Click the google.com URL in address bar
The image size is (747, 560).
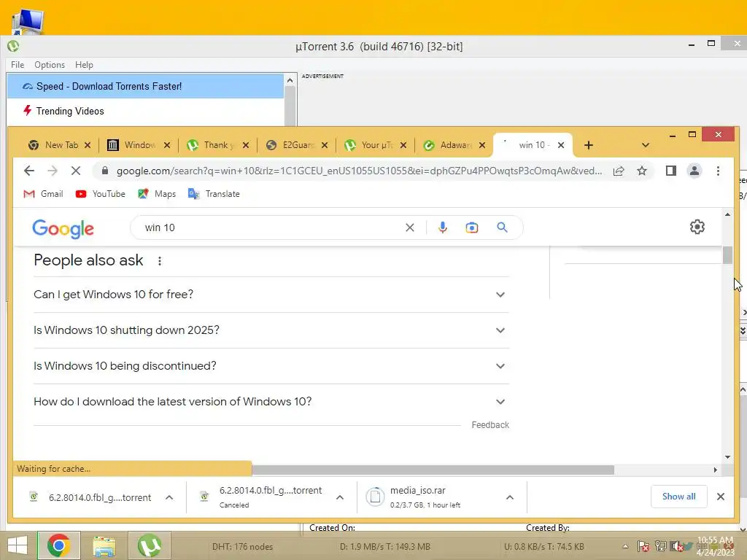[x=359, y=171]
